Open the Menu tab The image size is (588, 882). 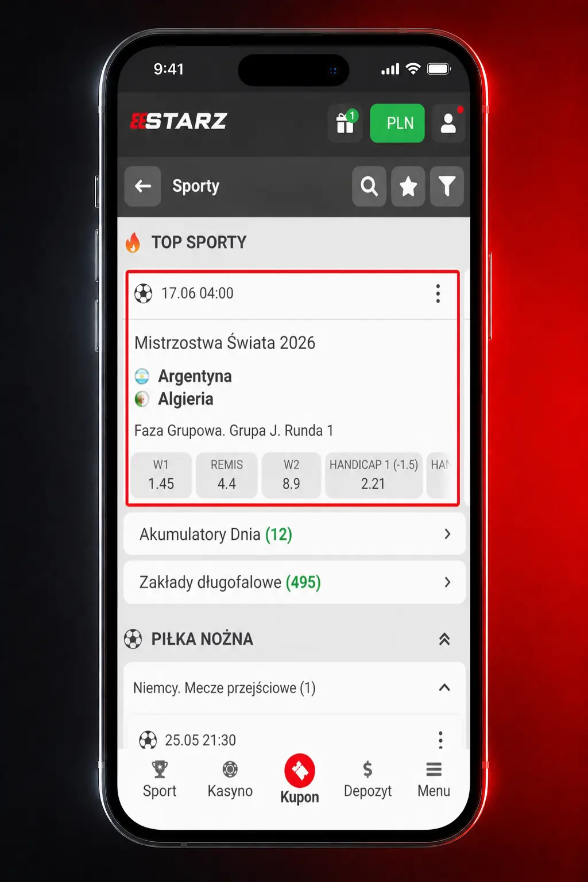434,780
